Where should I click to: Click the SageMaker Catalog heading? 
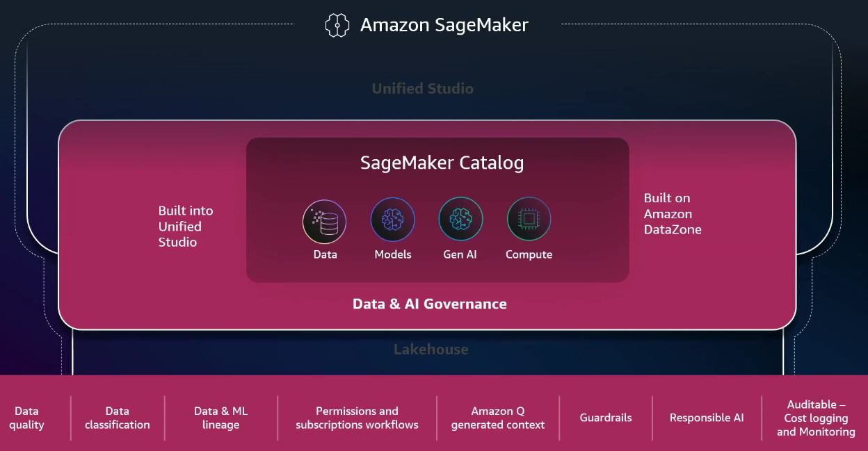coord(442,163)
